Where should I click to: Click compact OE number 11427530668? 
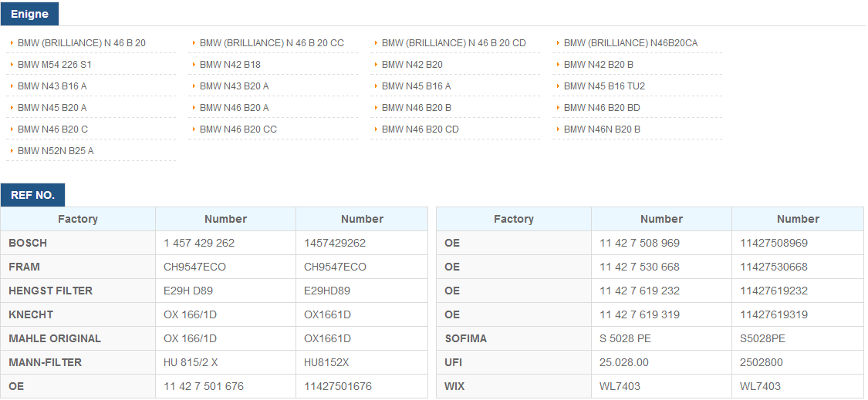774,267
